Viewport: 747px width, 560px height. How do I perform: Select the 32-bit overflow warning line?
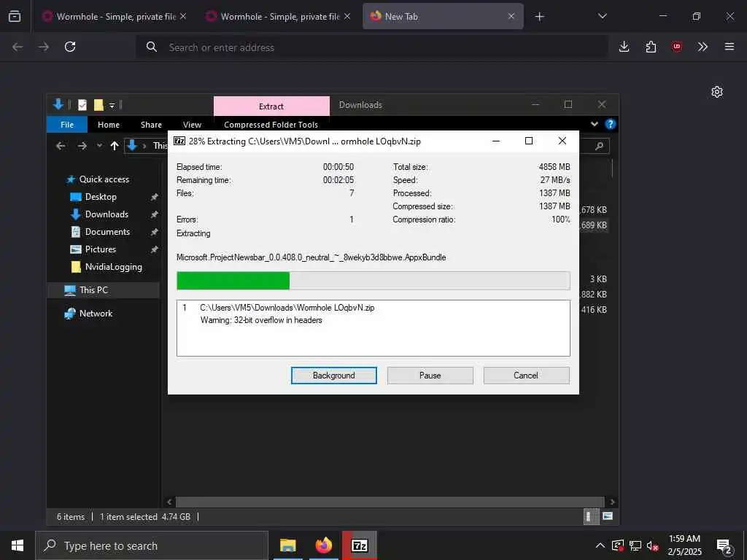point(261,320)
